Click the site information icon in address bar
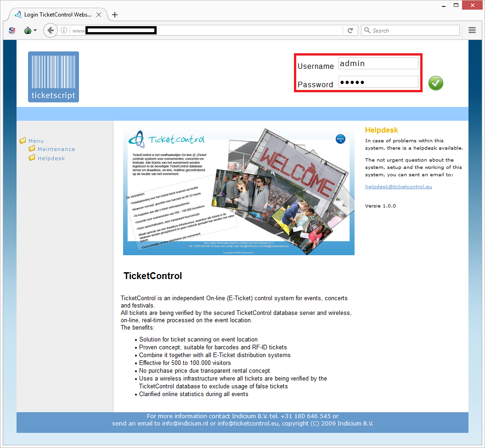Screen dimensions: 485x448 coord(64,30)
